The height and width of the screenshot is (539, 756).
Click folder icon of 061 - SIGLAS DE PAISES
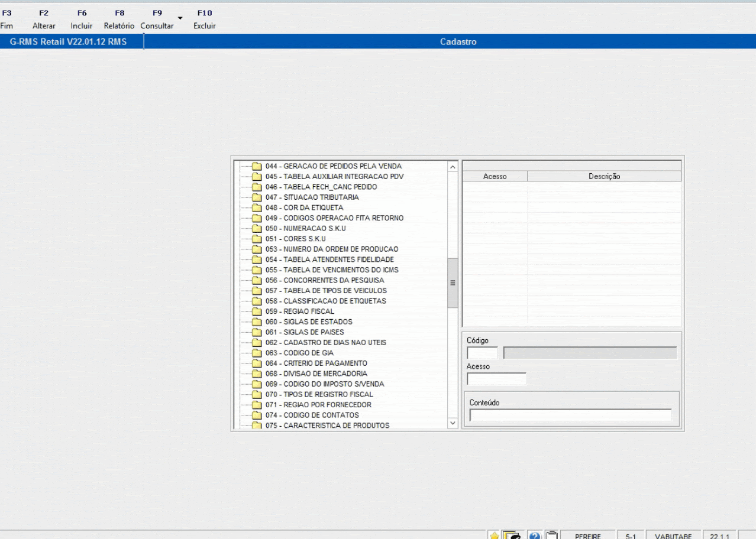click(x=257, y=332)
